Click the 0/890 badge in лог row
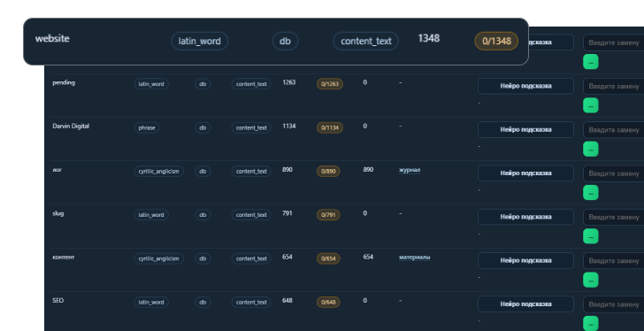The image size is (644, 331). pos(328,171)
